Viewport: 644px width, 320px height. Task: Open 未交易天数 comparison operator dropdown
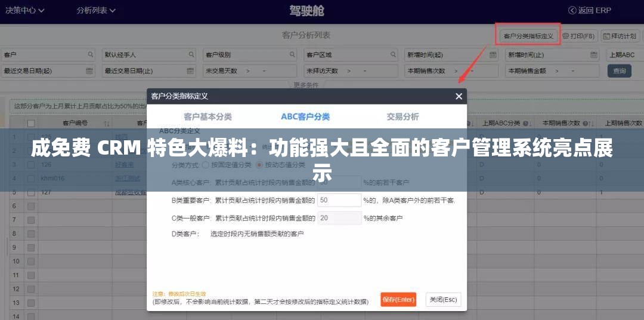249,70
